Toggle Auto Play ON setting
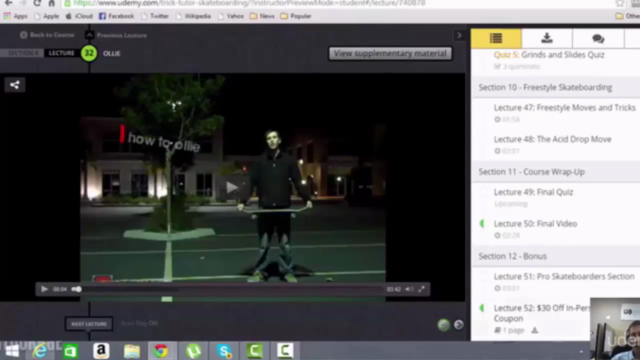Viewport: 640px width, 360px height. click(x=140, y=323)
